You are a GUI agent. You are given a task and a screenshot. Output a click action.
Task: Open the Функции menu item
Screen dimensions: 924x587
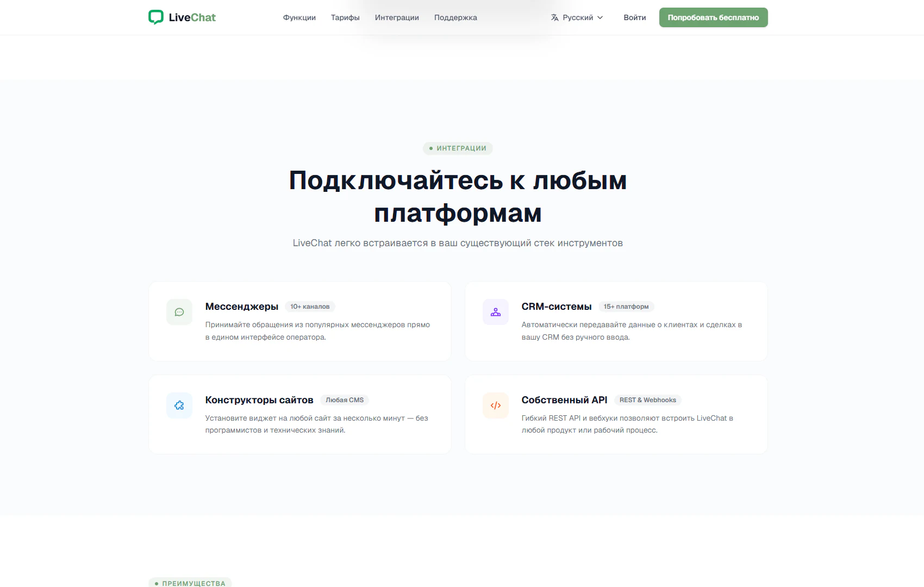tap(299, 17)
